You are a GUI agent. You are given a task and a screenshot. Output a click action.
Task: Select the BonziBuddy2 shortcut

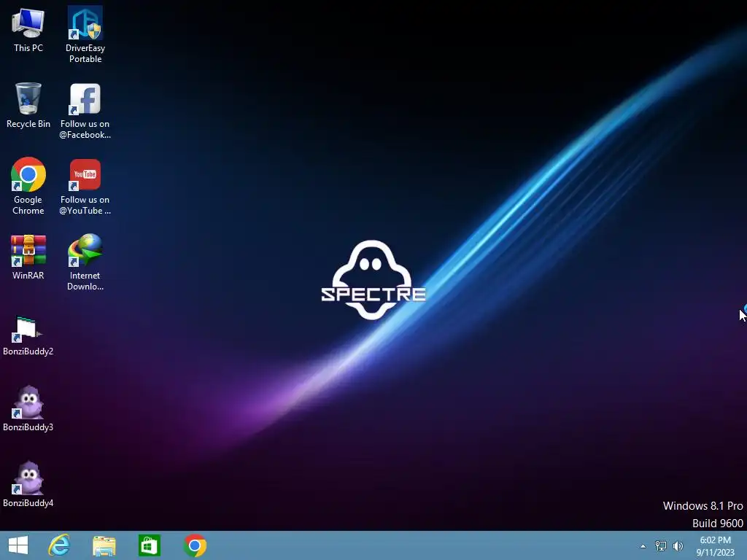tap(28, 335)
